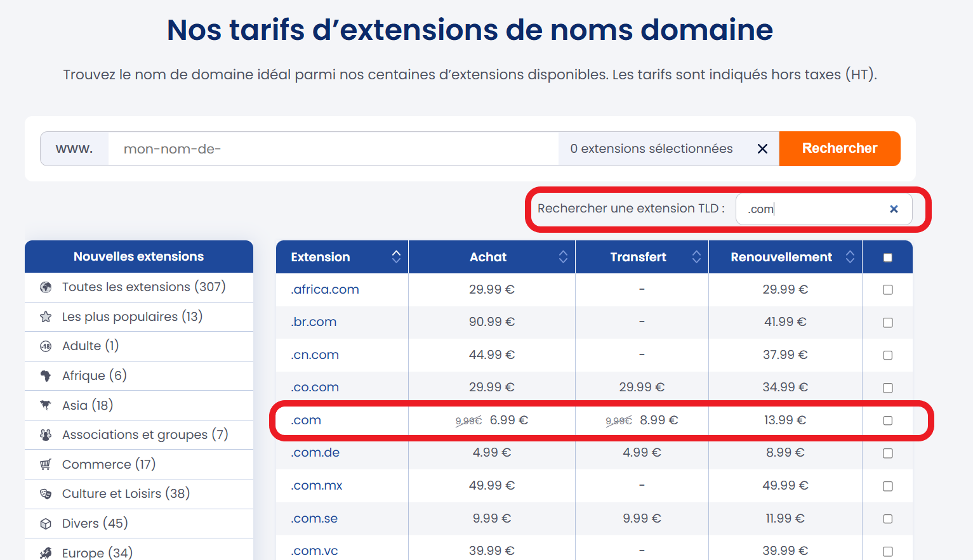Click the shopping cart icon beside Commerce
Screen dimensions: 973x560
click(x=45, y=464)
